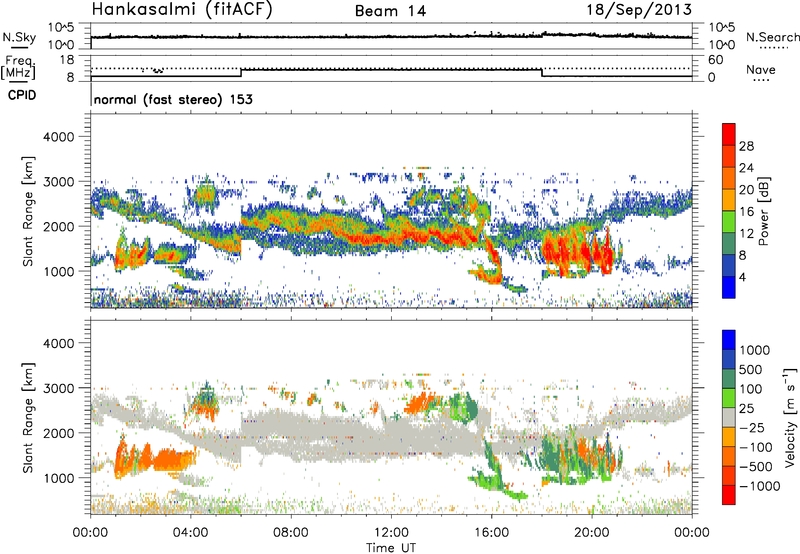Click '4000' slant range tick, power panel
The image size is (800, 554).
[x=58, y=136]
